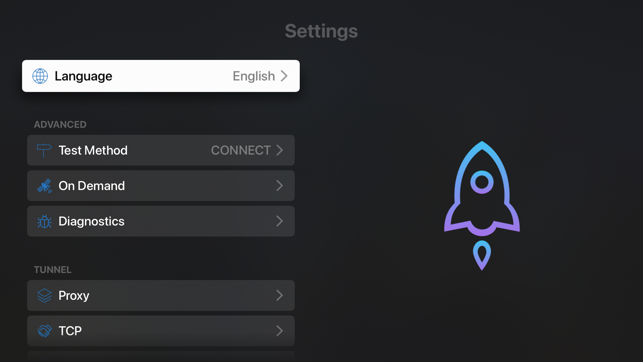
Task: Click the globe icon beside Language
Action: (x=40, y=76)
